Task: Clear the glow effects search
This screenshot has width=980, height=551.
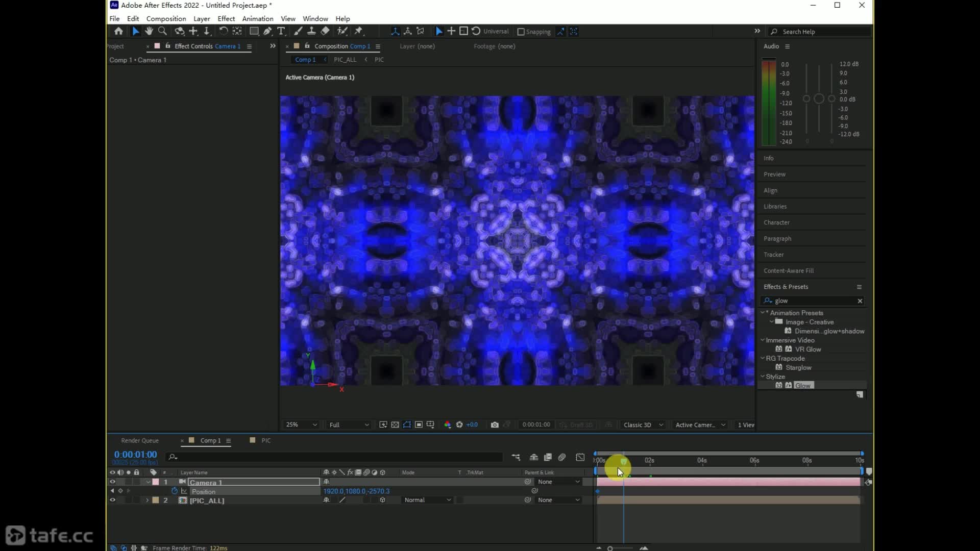Action: click(860, 300)
